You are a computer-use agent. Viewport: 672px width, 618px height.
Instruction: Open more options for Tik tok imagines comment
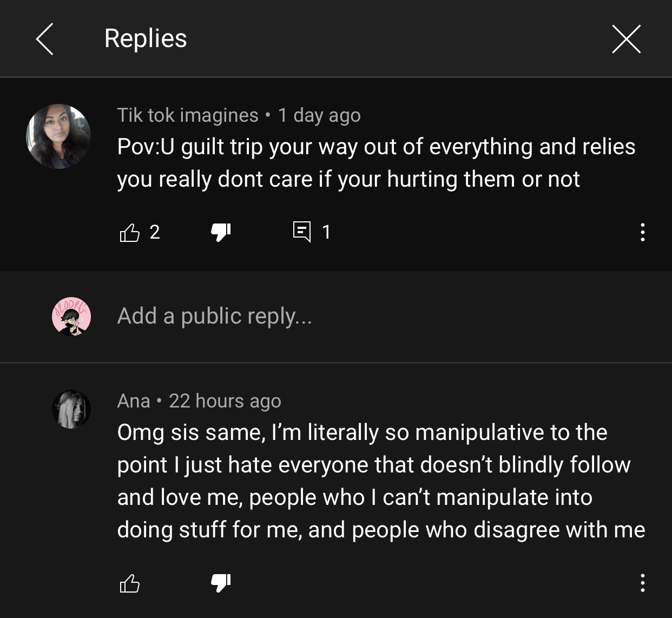pos(642,232)
